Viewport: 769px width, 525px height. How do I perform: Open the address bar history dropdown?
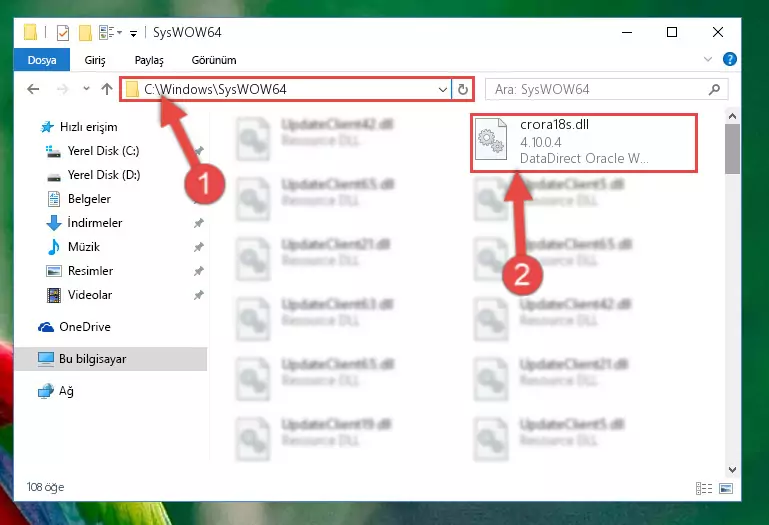pos(442,89)
